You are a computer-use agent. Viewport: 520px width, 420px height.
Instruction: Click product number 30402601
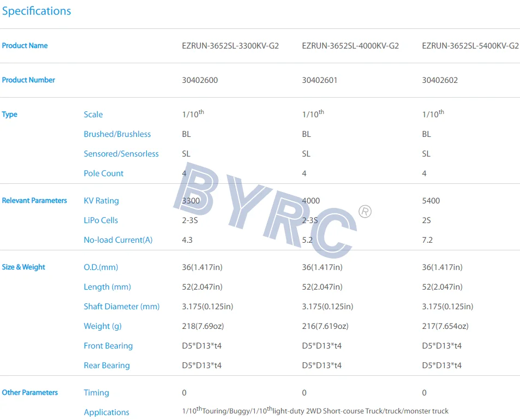point(320,80)
